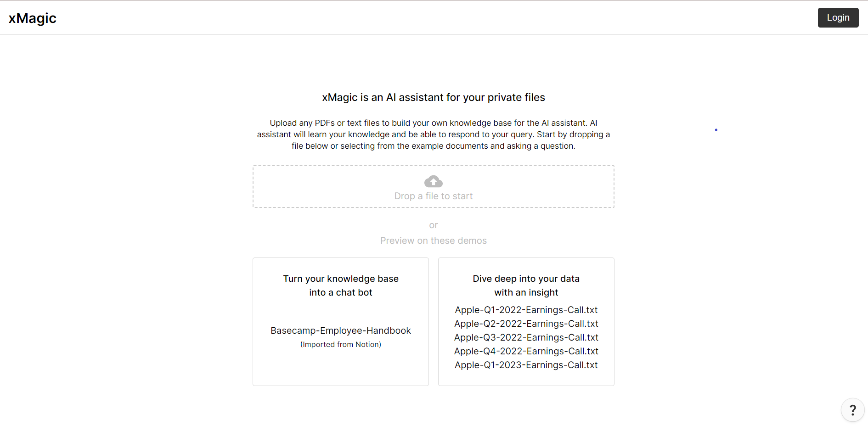Viewport: 868px width, 431px height.
Task: Select Apple-Q1-2023-Earnings-Call.txt file
Action: click(526, 365)
